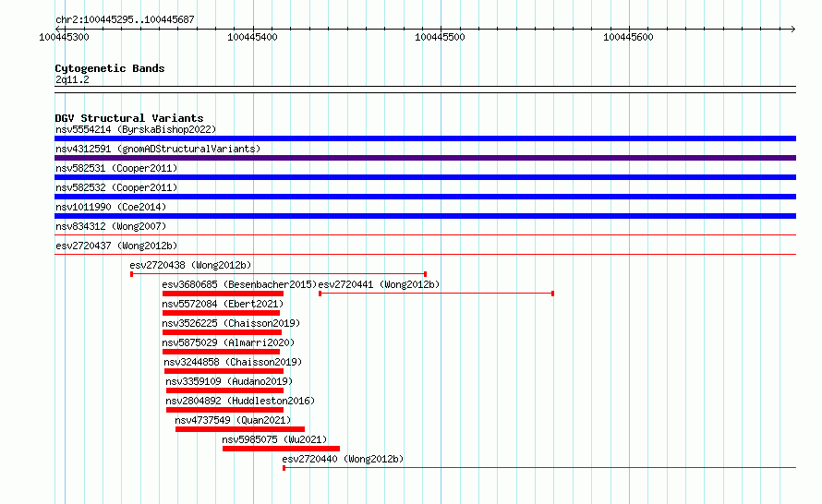The height and width of the screenshot is (504, 822).
Task: Open the esv2720440 (Wong2012b) label
Action: 343,459
